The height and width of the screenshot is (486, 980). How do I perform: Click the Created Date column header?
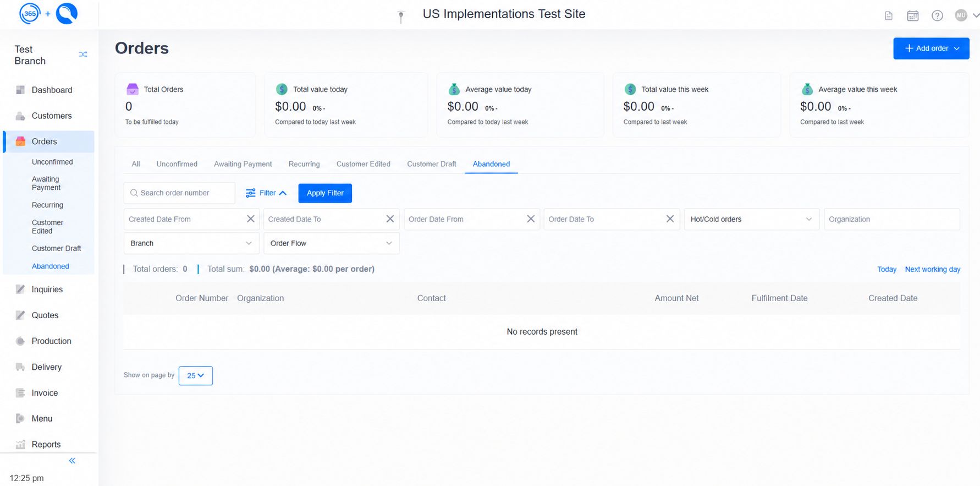pos(893,298)
